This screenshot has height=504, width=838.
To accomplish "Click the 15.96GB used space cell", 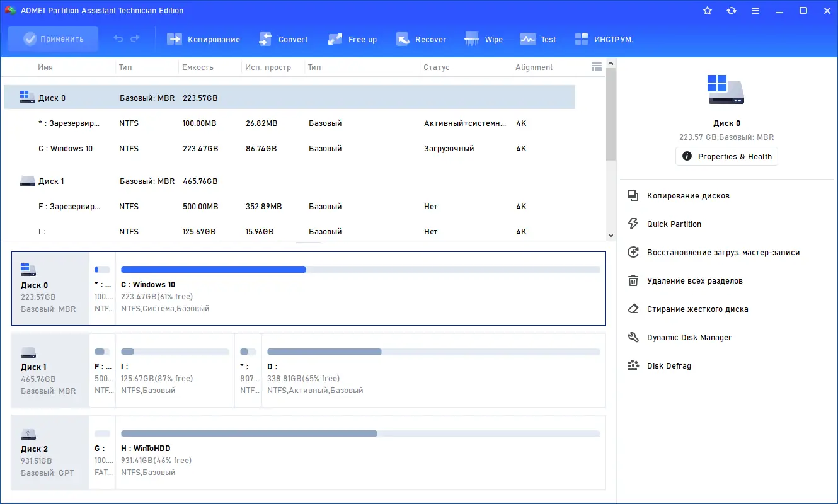I will pyautogui.click(x=260, y=232).
